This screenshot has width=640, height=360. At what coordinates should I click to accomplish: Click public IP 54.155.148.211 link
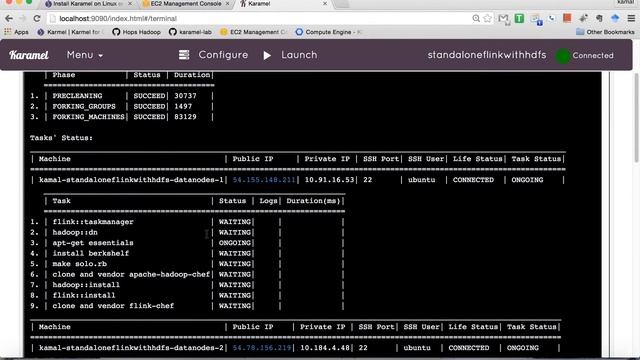point(264,180)
